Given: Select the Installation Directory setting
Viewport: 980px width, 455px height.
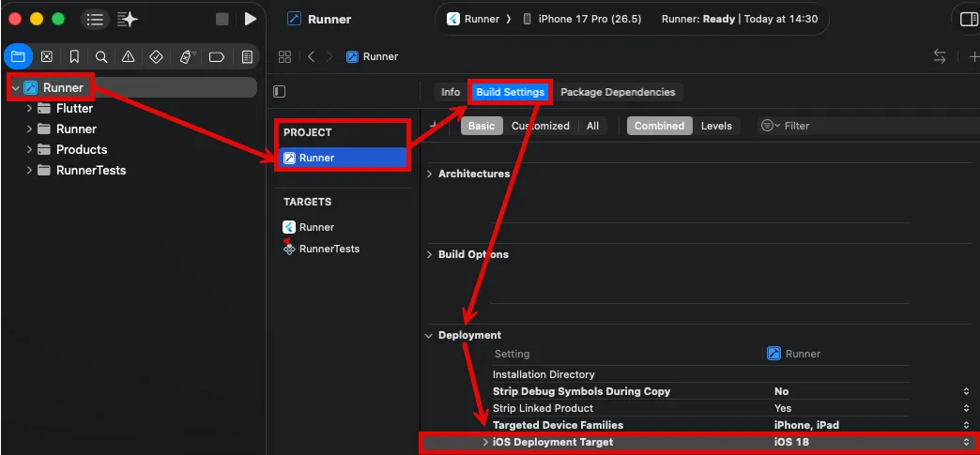Looking at the screenshot, I should click(x=544, y=374).
